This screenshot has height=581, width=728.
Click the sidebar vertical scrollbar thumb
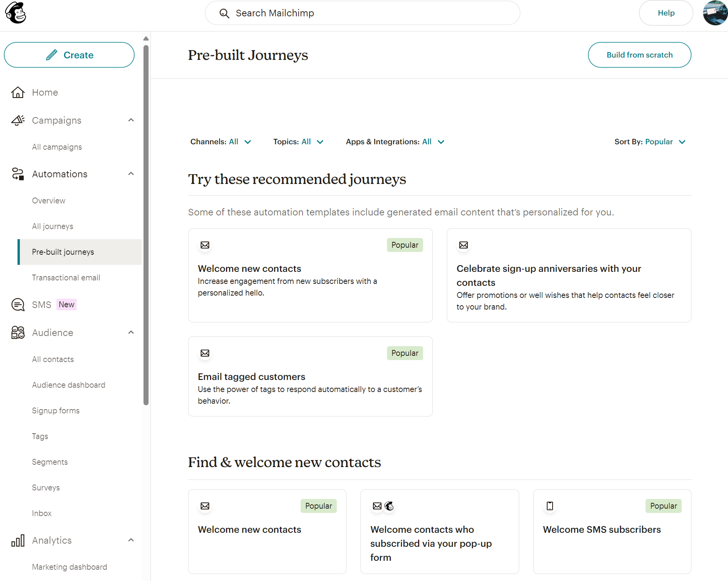coord(146,225)
